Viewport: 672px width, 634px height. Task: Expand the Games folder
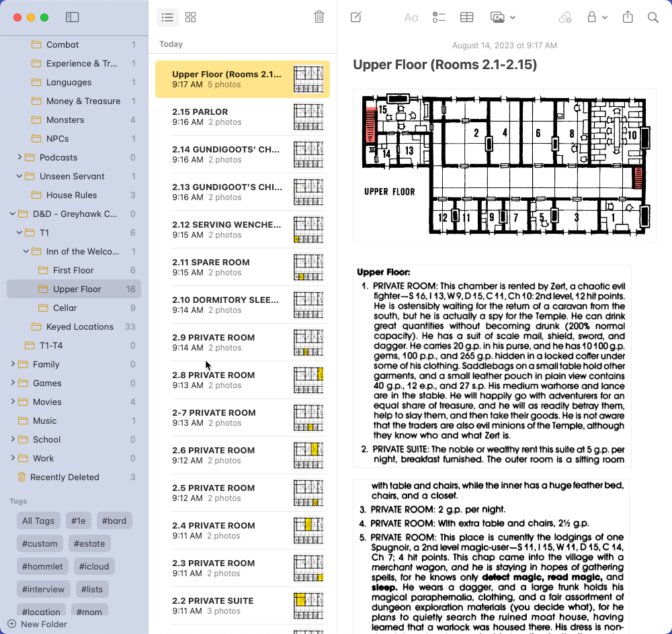click(x=12, y=383)
